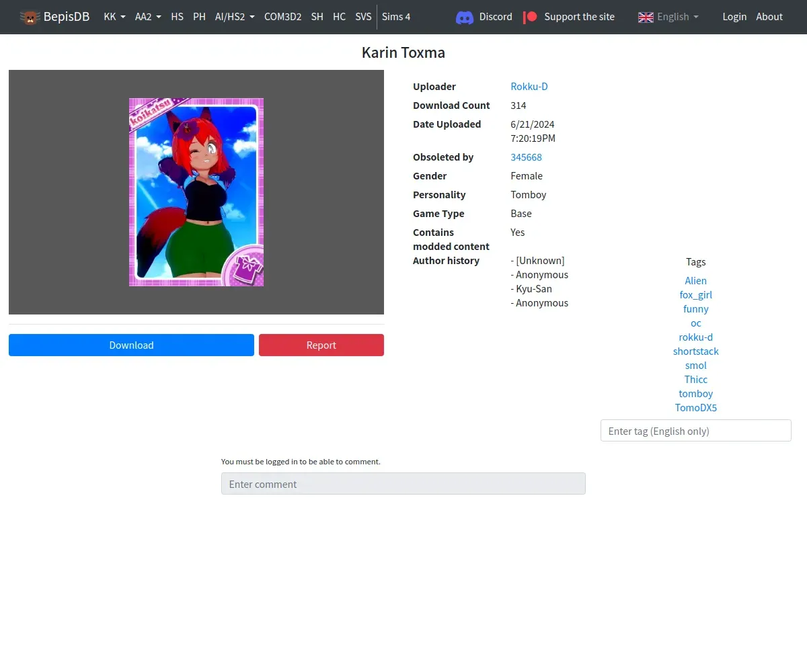Open obsoleting card 345668
Viewport: 807px width, 672px height.
click(x=526, y=157)
